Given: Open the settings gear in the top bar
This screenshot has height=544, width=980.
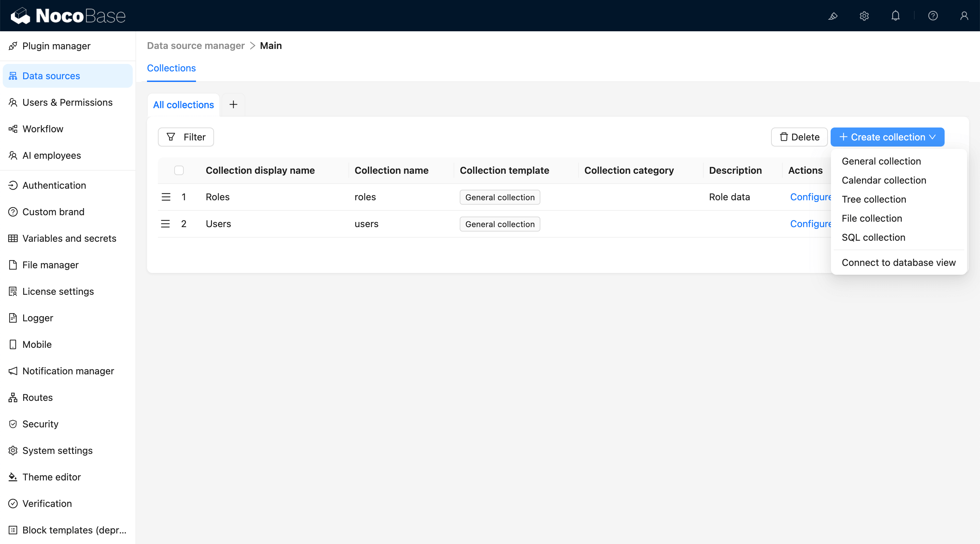Looking at the screenshot, I should [x=864, y=16].
